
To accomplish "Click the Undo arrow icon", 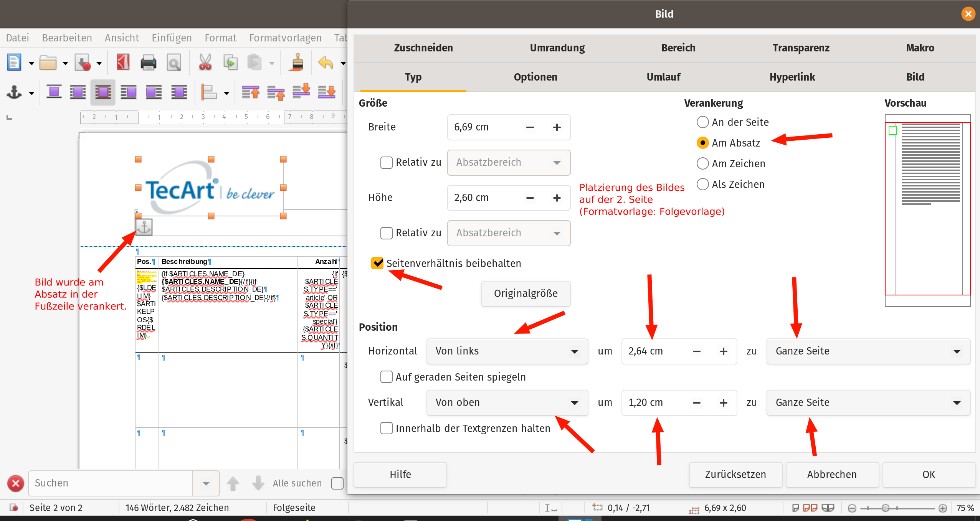I will 326,63.
